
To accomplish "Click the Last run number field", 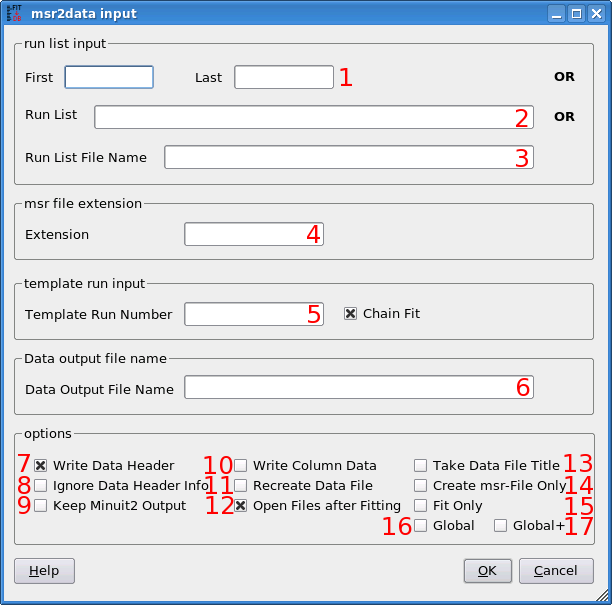I will [x=283, y=78].
